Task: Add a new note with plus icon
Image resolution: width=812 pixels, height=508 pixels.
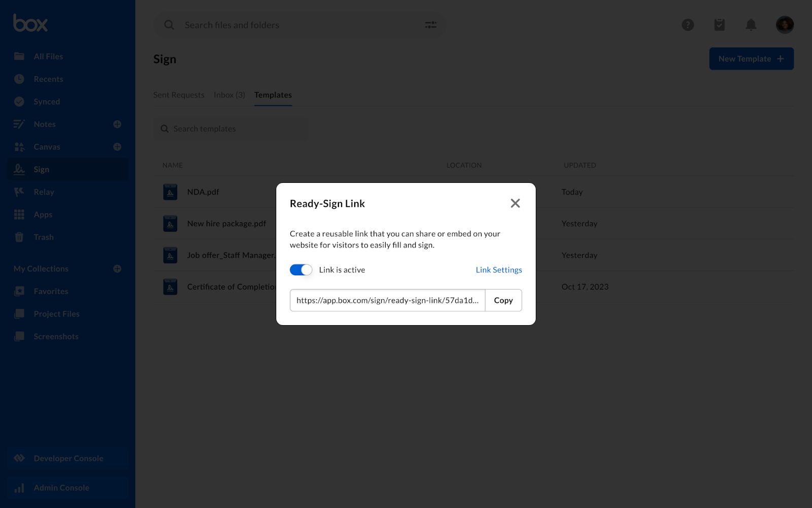Action: (117, 124)
